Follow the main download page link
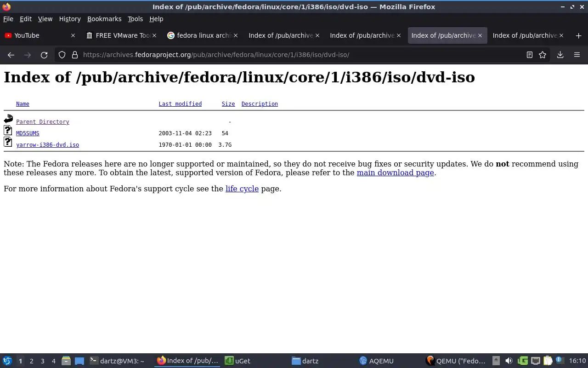The width and height of the screenshot is (588, 368). pos(395,173)
